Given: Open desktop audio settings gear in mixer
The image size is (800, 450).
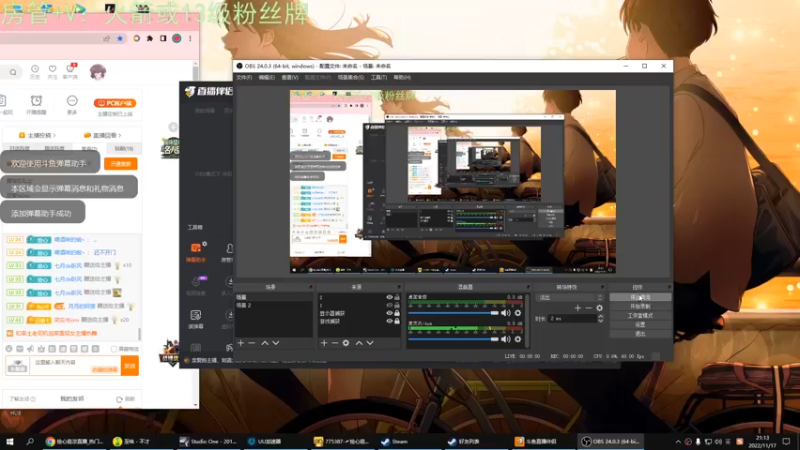Looking at the screenshot, I should point(518,313).
